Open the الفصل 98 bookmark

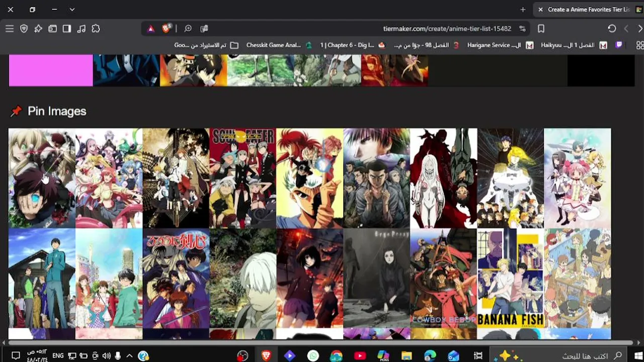click(427, 45)
